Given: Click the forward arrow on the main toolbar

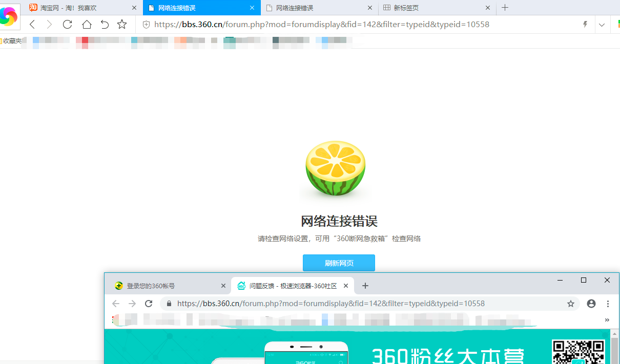Looking at the screenshot, I should point(49,24).
